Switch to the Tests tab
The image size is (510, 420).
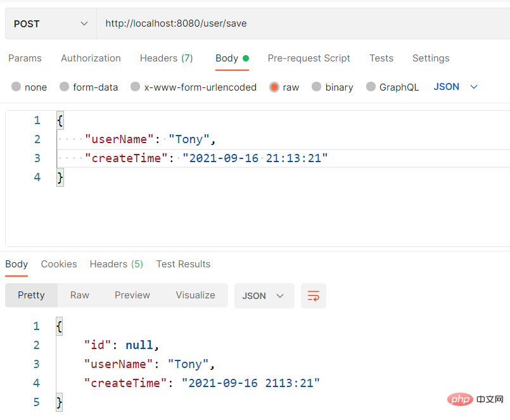381,58
